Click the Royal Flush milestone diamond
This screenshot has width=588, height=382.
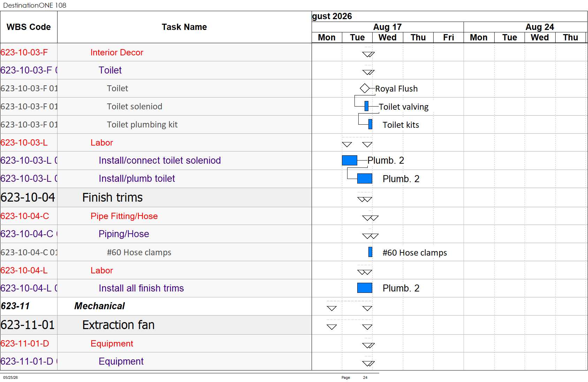(x=365, y=88)
